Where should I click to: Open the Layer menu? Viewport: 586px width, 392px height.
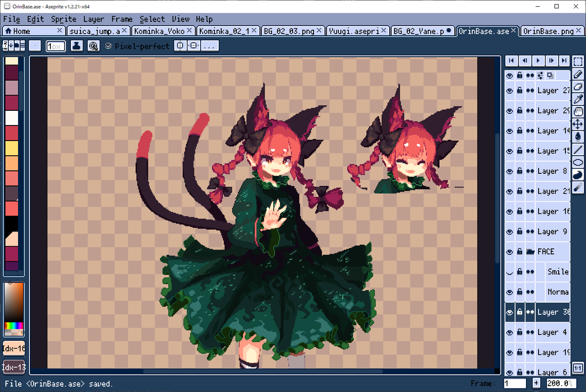tap(94, 19)
